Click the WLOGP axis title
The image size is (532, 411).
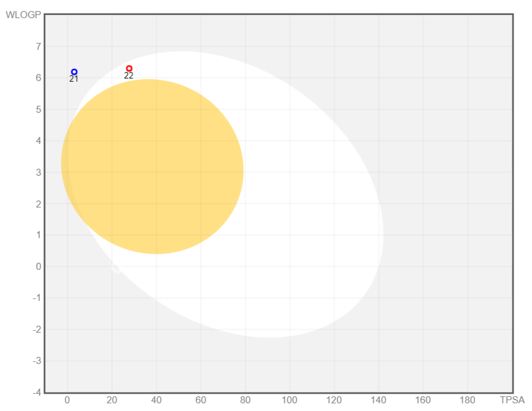(23, 15)
